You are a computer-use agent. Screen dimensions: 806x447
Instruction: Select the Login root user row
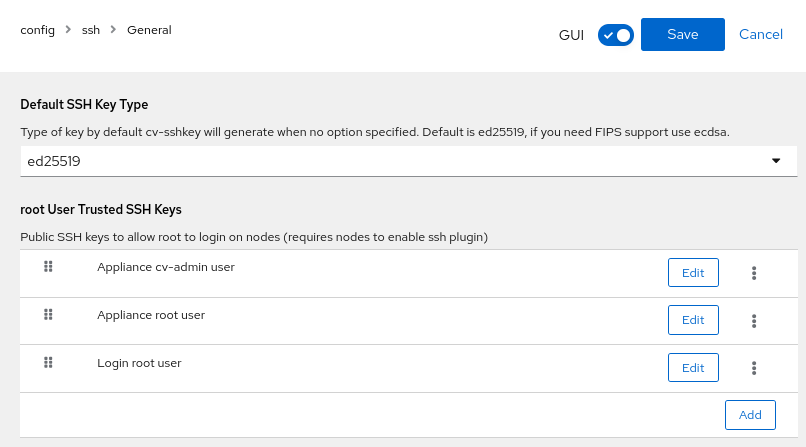click(139, 363)
